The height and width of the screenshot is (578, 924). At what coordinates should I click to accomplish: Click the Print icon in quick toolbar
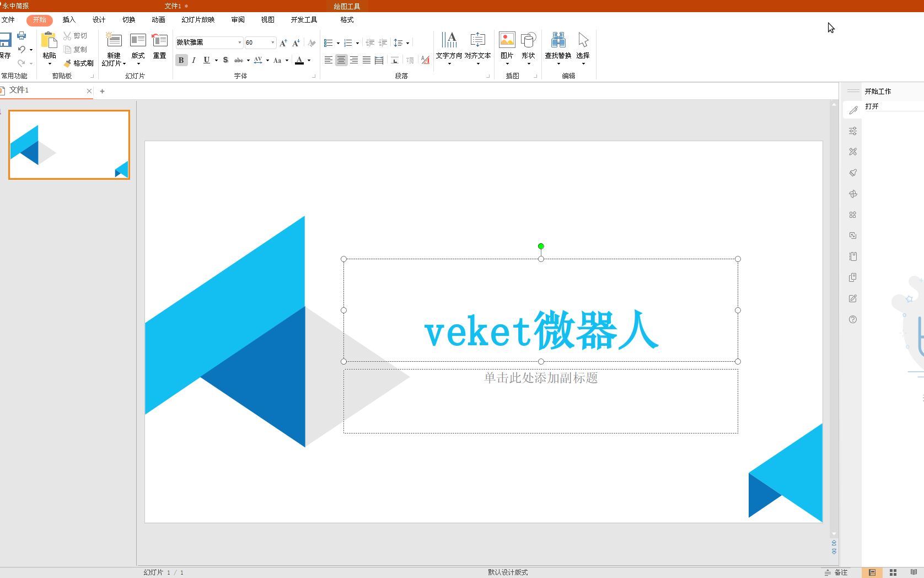22,36
